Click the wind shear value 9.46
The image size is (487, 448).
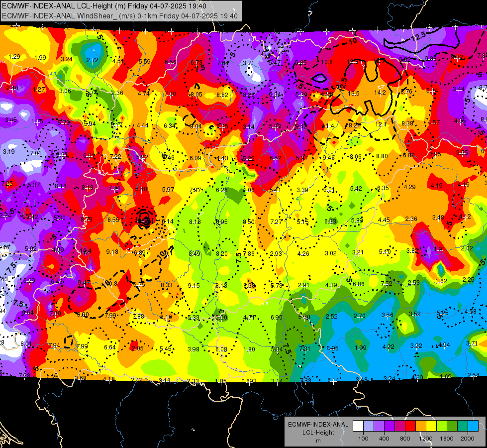[329, 157]
